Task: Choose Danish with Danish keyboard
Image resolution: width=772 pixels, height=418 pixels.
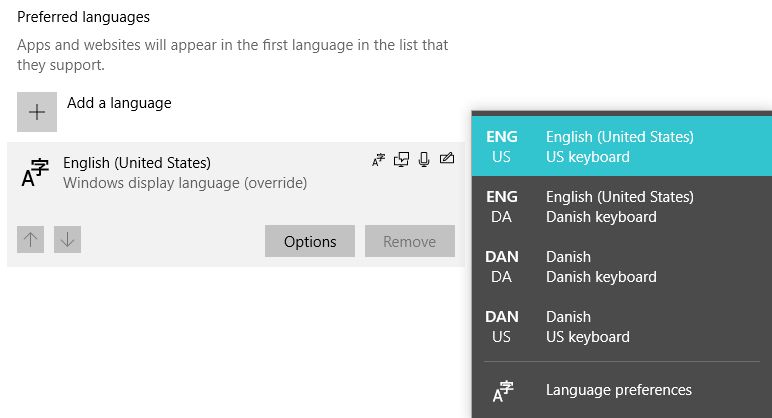Action: (x=620, y=267)
